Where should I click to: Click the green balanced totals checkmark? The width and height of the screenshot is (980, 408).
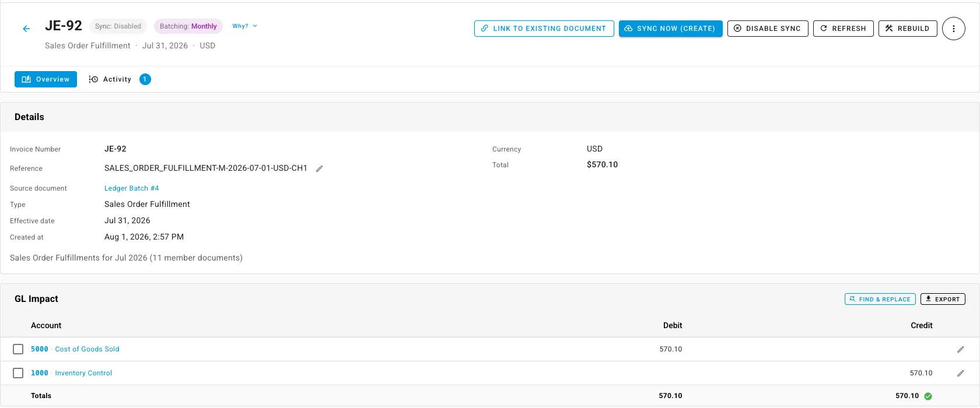point(928,396)
